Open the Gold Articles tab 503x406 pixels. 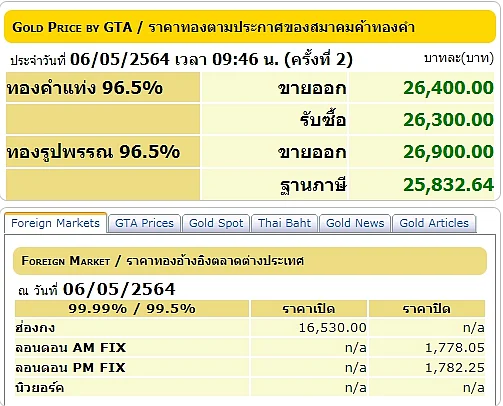point(434,223)
